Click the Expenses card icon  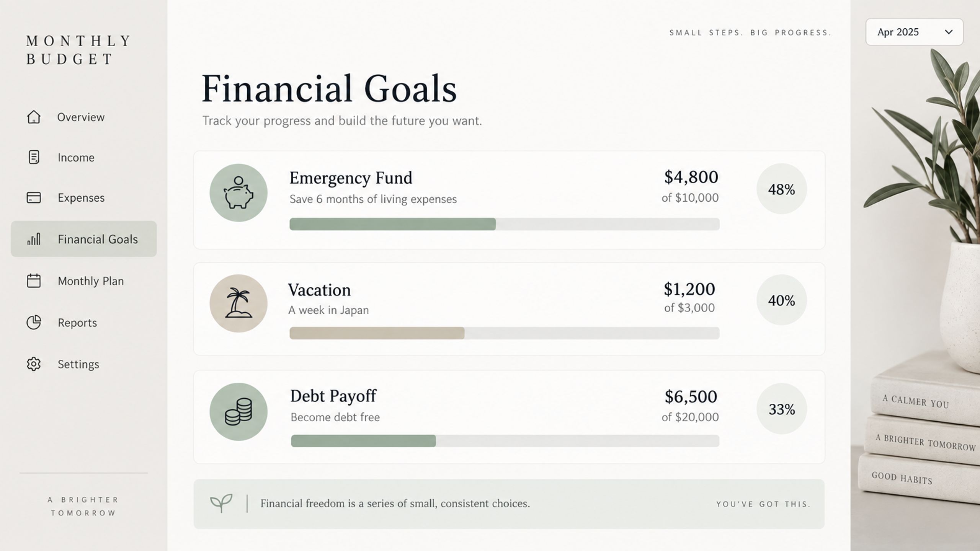coord(34,197)
